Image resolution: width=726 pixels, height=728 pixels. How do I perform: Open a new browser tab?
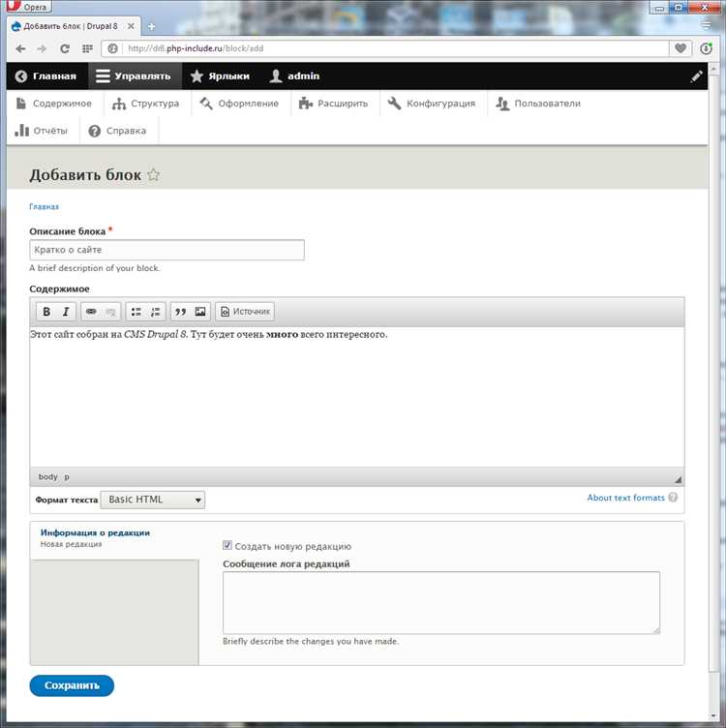pos(151,26)
